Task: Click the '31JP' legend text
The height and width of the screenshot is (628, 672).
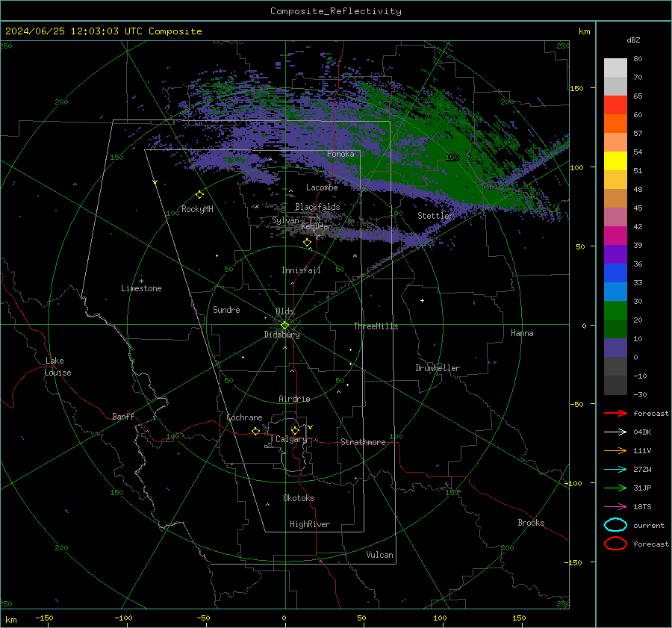Action: click(642, 488)
